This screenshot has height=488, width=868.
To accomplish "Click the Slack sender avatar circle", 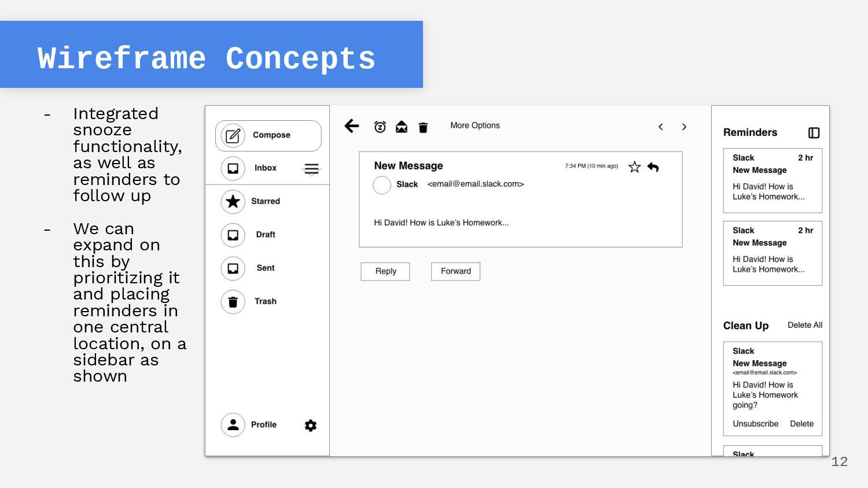I will click(382, 185).
